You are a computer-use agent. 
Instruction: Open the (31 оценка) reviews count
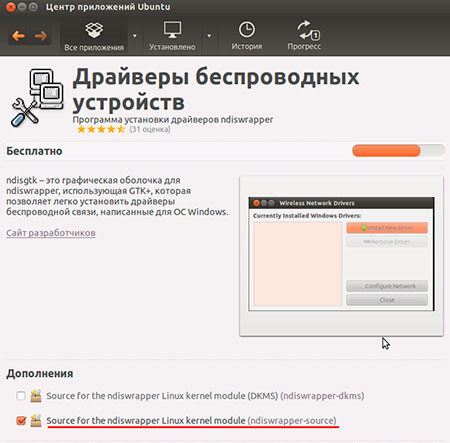150,129
